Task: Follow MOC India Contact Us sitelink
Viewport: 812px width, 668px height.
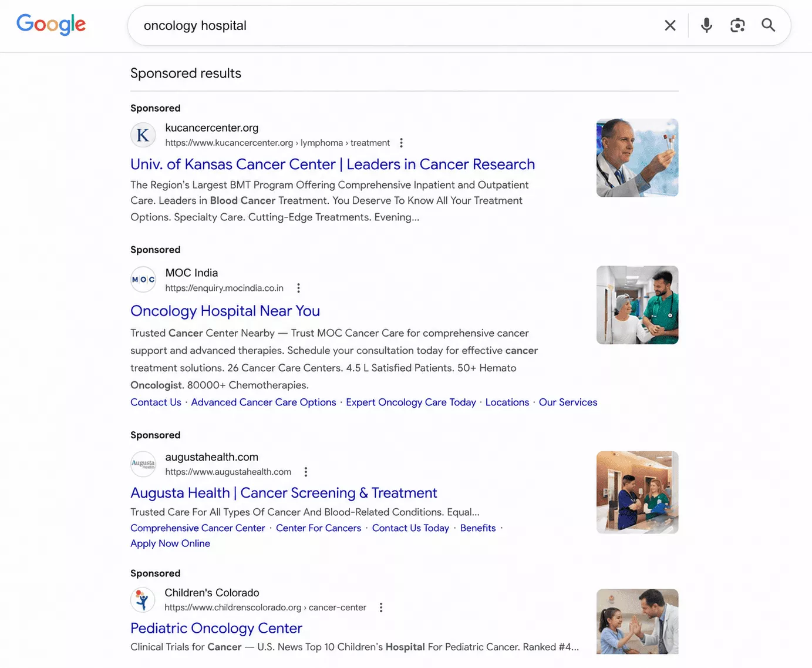Action: (x=156, y=402)
